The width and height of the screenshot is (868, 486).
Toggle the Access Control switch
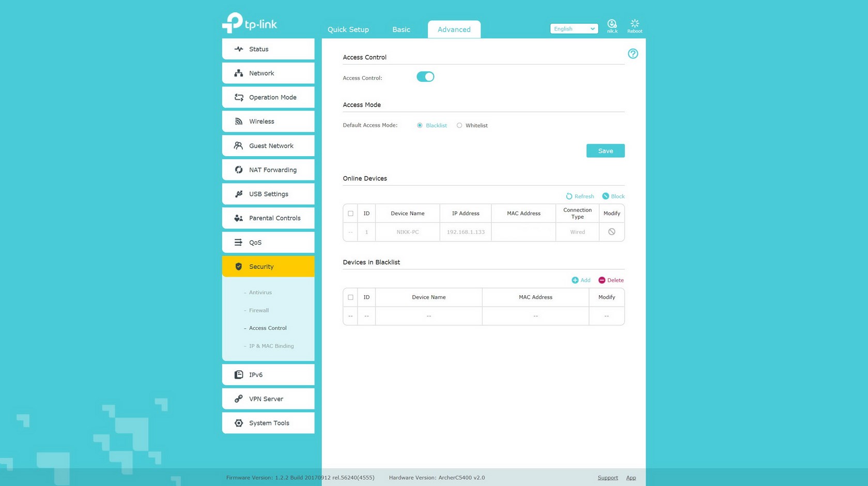pos(425,77)
